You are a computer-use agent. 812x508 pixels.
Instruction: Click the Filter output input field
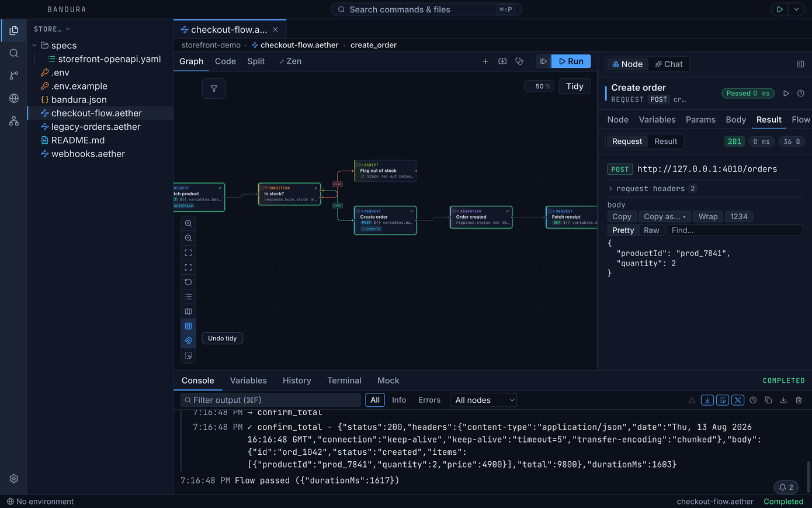(271, 400)
